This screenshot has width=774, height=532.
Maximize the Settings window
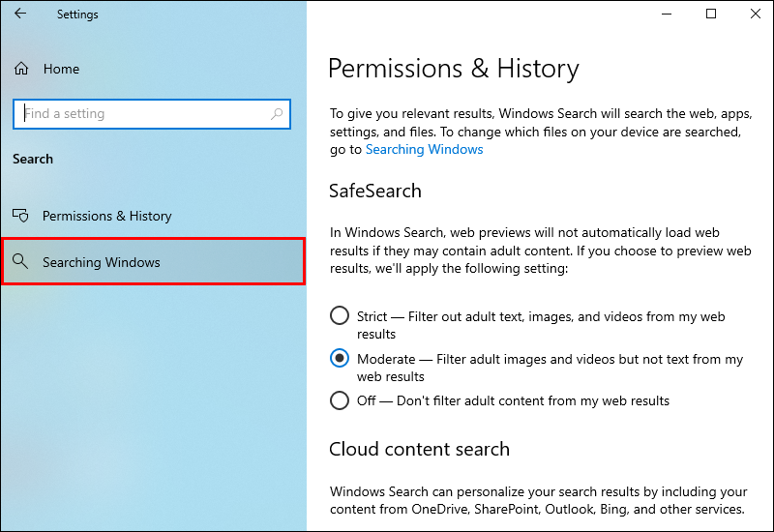[x=711, y=15]
